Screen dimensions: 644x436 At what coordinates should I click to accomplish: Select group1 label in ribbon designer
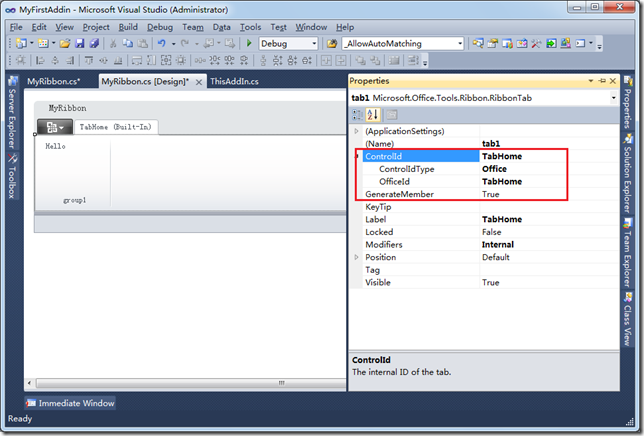click(x=75, y=200)
